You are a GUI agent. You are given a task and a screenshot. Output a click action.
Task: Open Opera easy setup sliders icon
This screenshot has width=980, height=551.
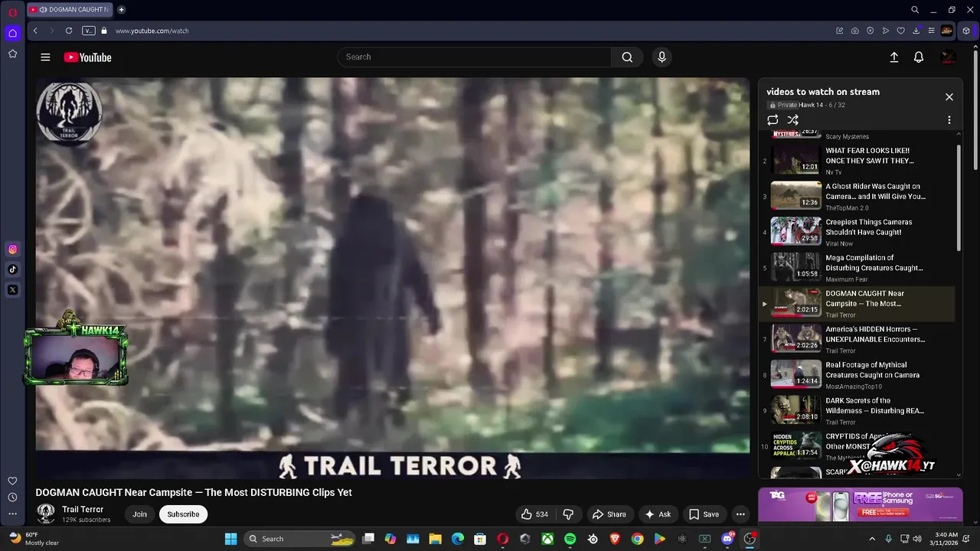click(931, 31)
